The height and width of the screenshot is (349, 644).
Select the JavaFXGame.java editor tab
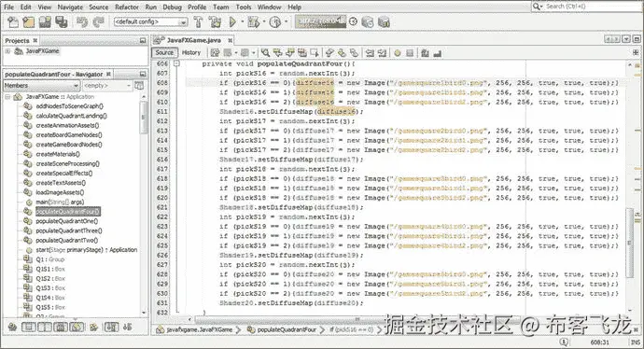(x=193, y=40)
